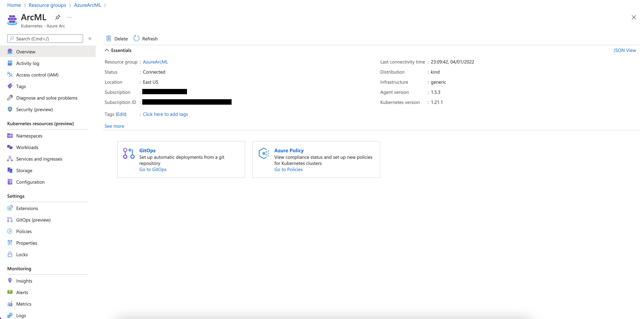Screen dimensions: 644x319
Task: Expand See more essentials
Action: (114, 126)
